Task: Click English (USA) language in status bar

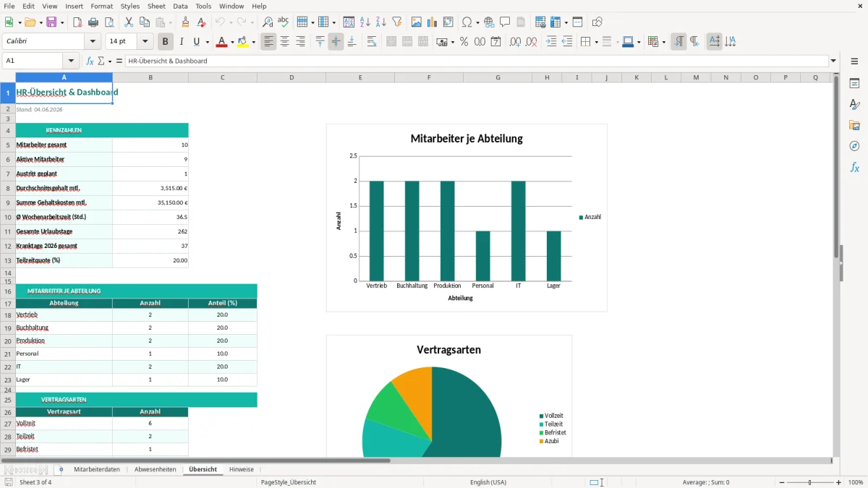Action: tap(488, 482)
